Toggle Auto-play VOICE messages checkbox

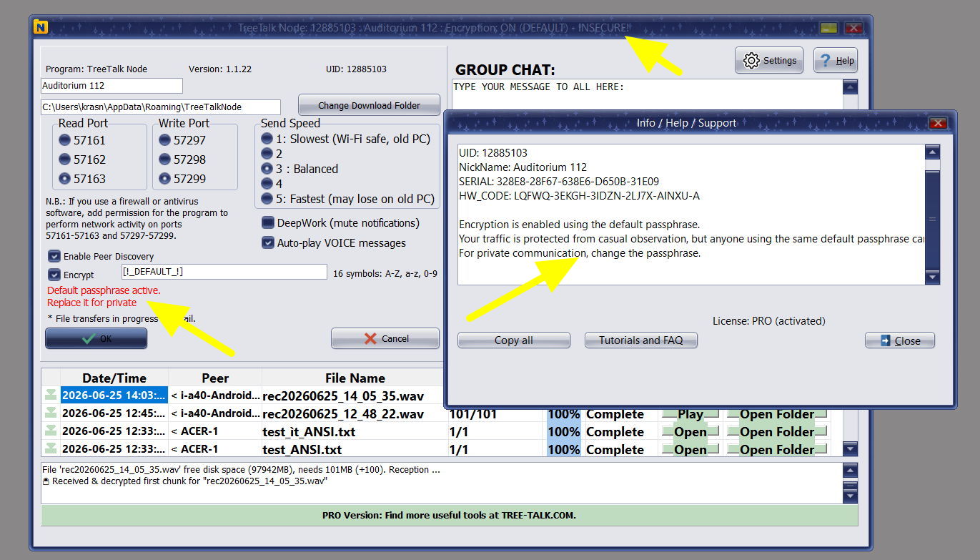(268, 243)
